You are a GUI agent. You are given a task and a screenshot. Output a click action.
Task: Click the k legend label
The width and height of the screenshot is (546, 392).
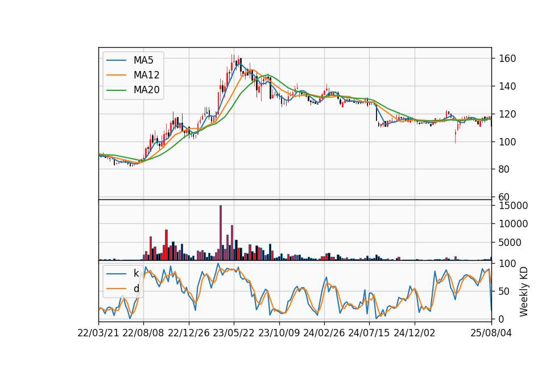coord(136,273)
